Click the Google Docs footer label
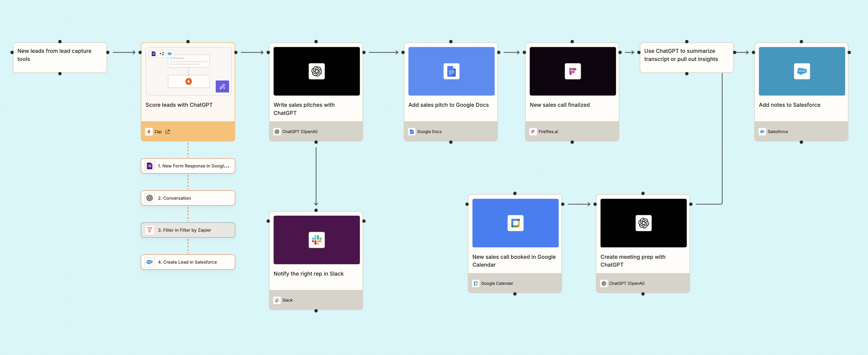868x355 pixels. click(429, 131)
